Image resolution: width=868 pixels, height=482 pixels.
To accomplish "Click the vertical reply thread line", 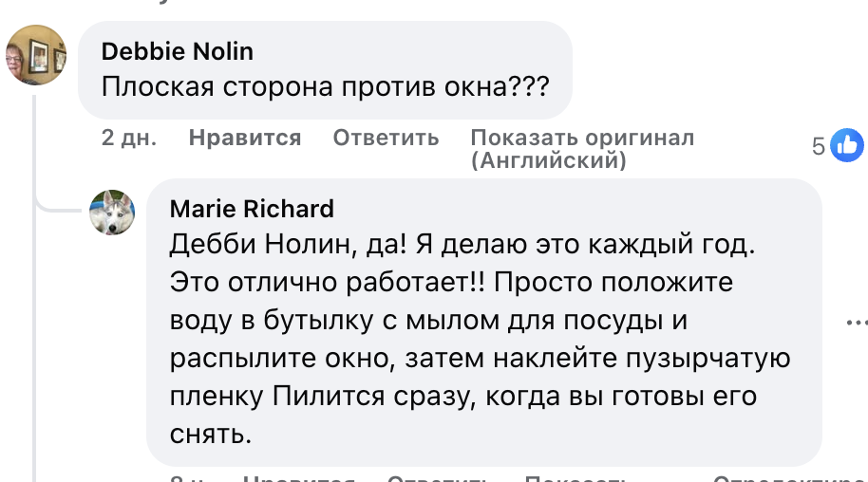I will point(34,285).
